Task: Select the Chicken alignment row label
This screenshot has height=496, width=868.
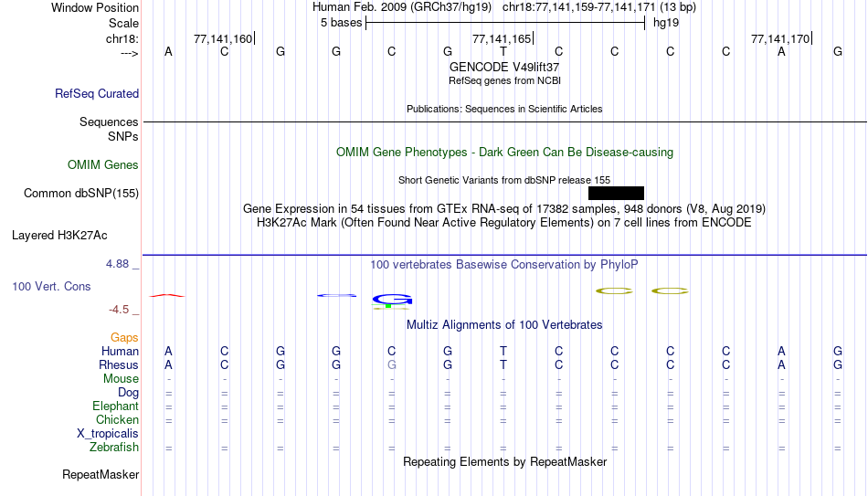Action: click(117, 419)
